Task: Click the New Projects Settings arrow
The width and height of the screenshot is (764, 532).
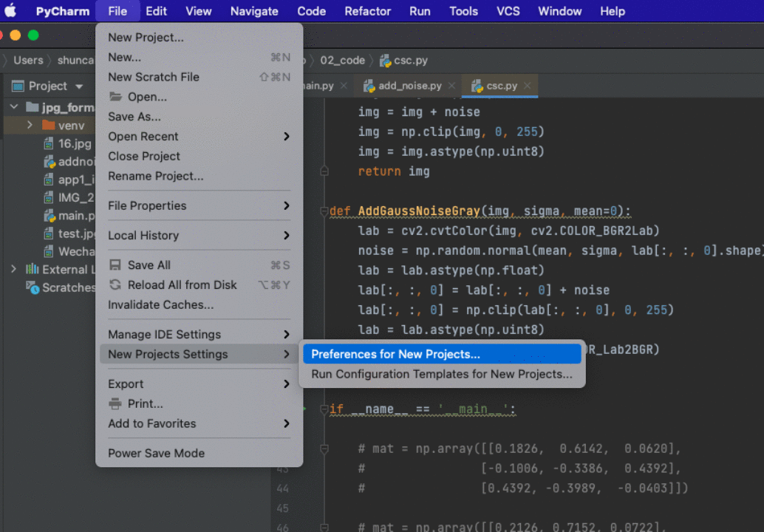Action: pos(287,354)
